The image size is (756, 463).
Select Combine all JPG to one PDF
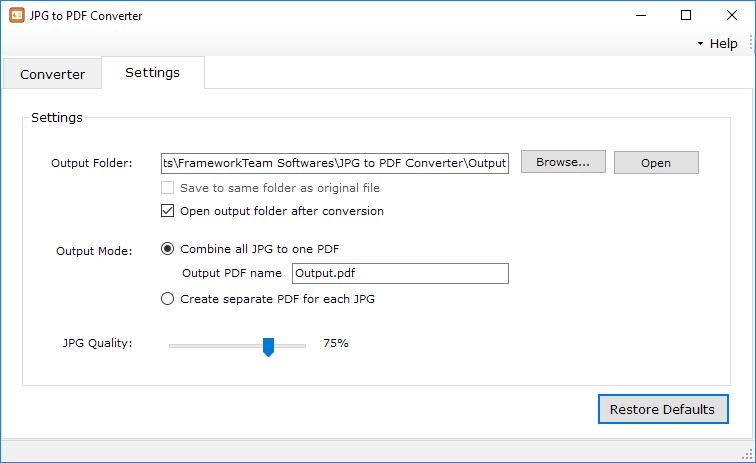(167, 249)
